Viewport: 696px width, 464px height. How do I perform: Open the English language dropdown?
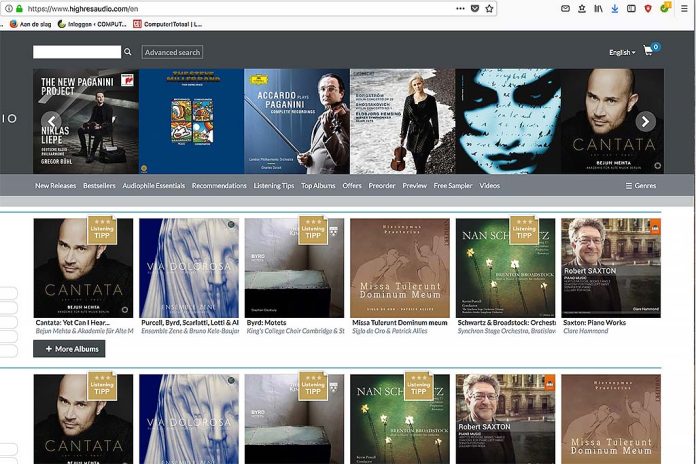tap(622, 52)
